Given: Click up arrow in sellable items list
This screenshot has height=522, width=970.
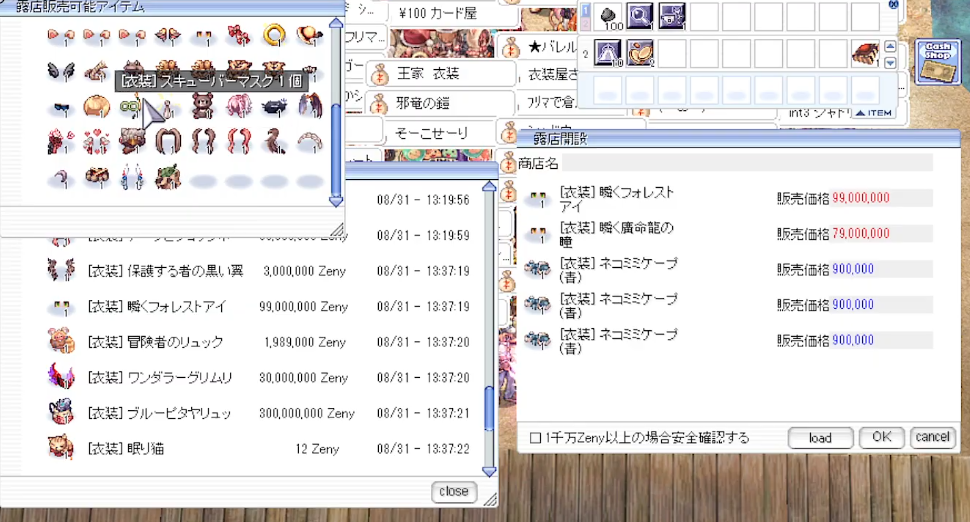Looking at the screenshot, I should click(x=336, y=24).
